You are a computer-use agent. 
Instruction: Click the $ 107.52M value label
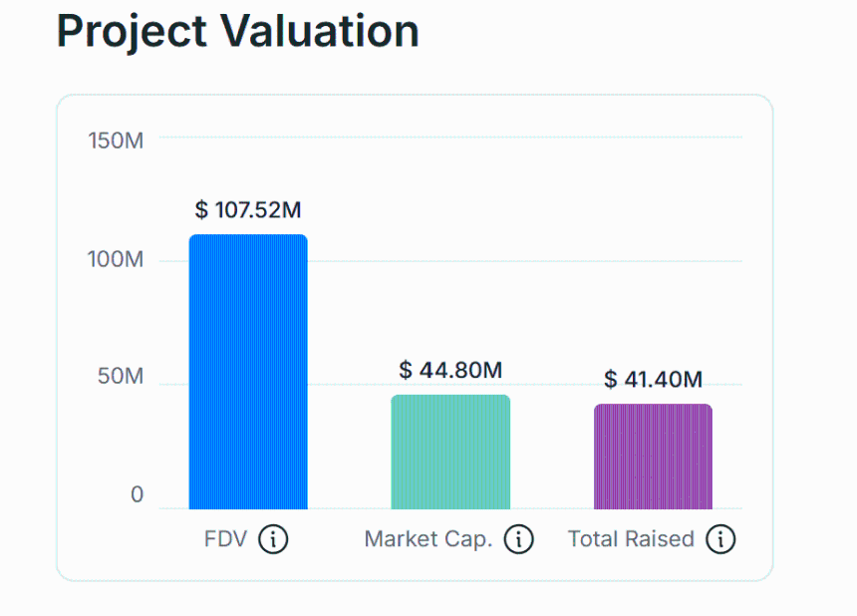coord(248,210)
